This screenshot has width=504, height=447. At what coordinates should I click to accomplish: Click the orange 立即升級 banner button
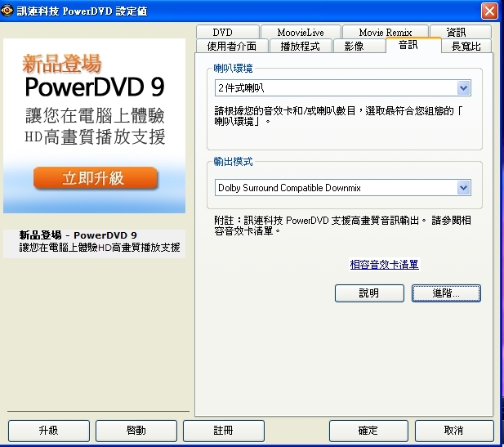point(95,178)
